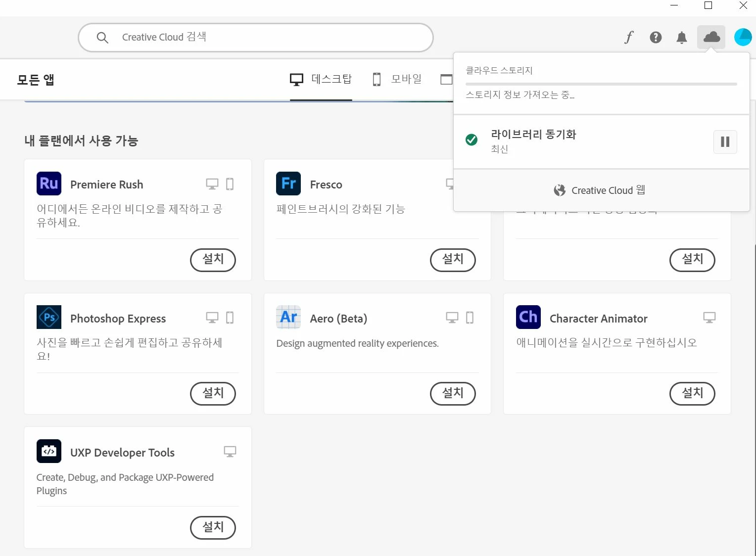Image resolution: width=756 pixels, height=556 pixels.
Task: Click the 라이브러리 동기화 label
Action: 533,135
